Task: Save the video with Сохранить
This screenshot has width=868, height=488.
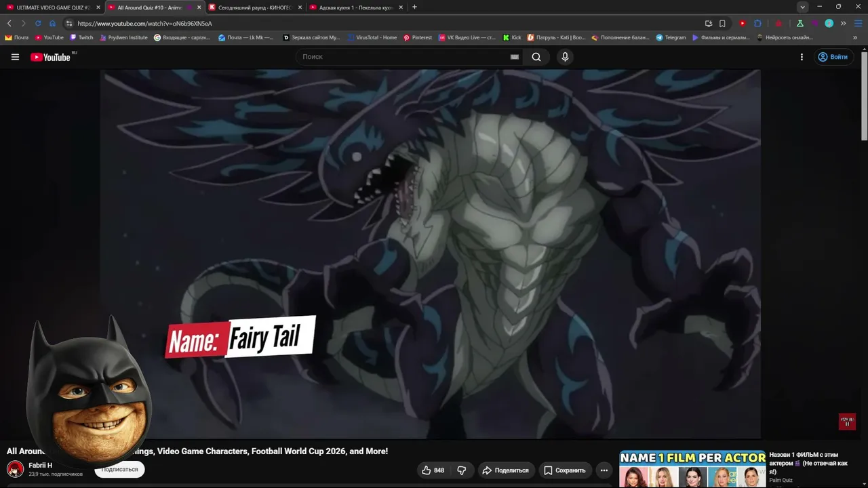Action: click(564, 470)
